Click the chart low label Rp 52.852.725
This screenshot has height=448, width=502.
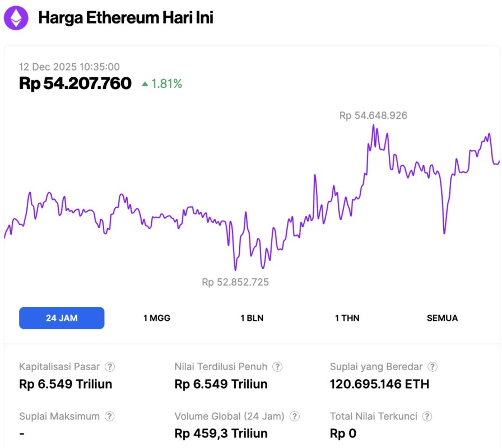pos(235,282)
